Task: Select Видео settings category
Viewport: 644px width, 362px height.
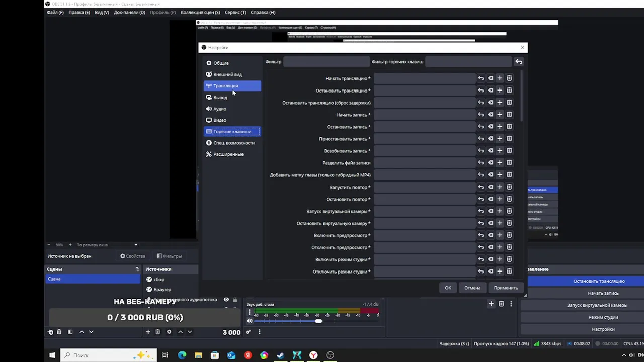Action: tap(232, 120)
